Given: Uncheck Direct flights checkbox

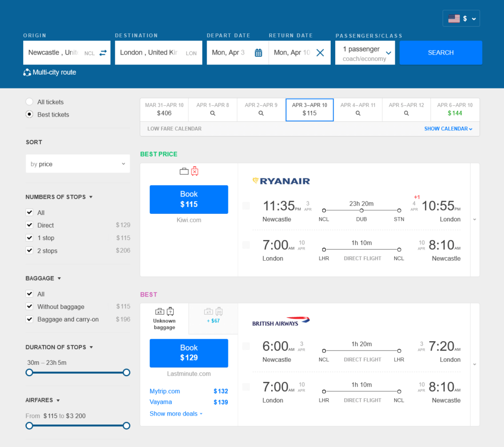Looking at the screenshot, I should (30, 225).
